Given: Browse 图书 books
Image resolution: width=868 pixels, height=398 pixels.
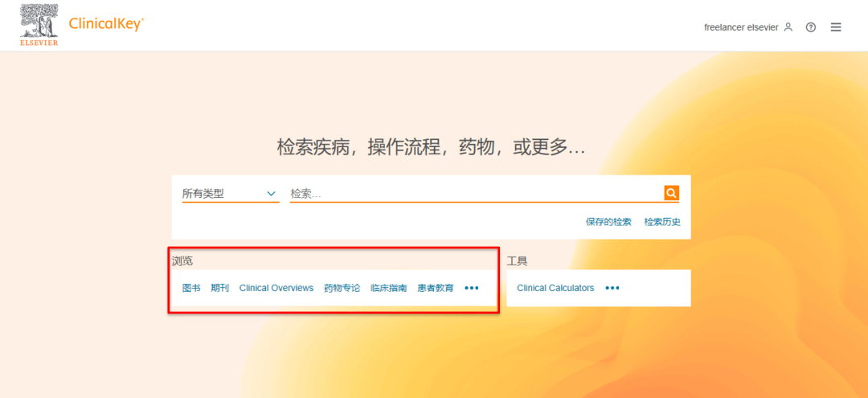Looking at the screenshot, I should point(191,288).
